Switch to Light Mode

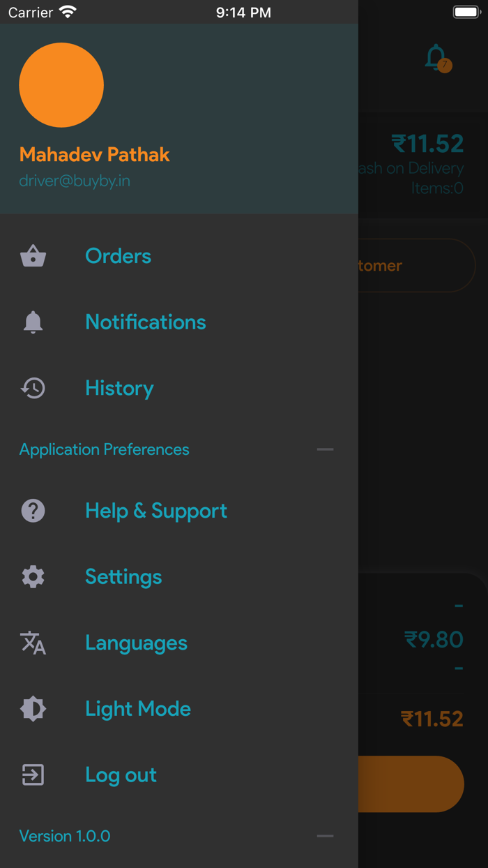click(137, 709)
